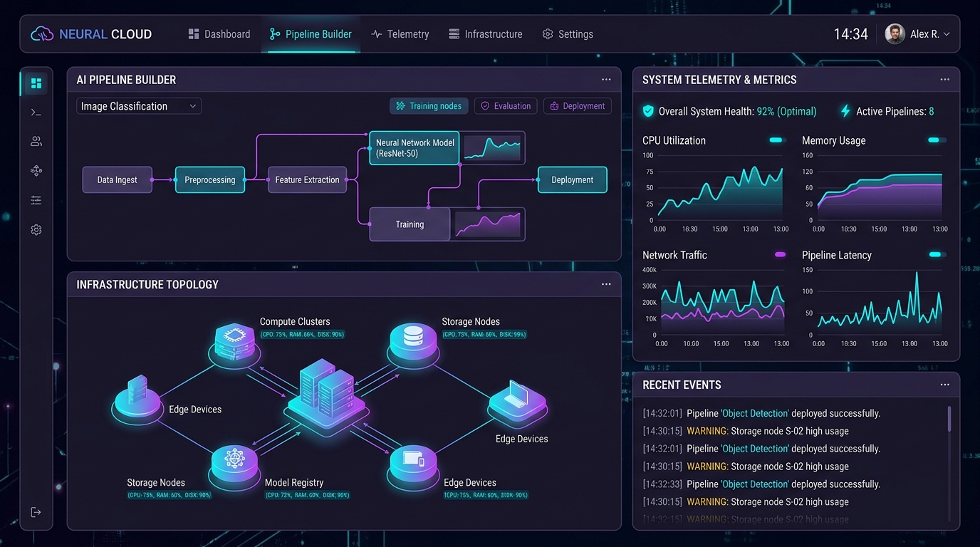The width and height of the screenshot is (980, 547).
Task: Click the Active Pipelines count 8
Action: (931, 111)
